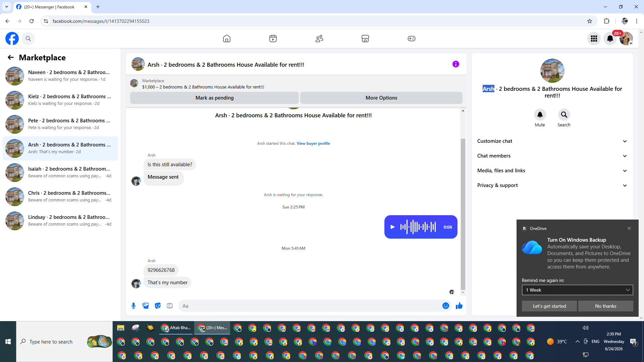Open Chrome three-dot menu
Image resolution: width=644 pixels, height=362 pixels.
click(637, 21)
